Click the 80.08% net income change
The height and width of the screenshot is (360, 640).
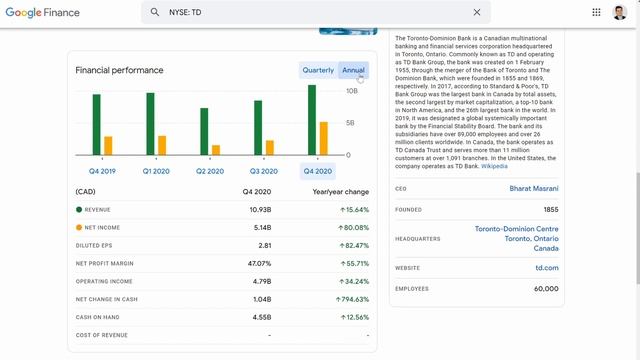(x=353, y=228)
